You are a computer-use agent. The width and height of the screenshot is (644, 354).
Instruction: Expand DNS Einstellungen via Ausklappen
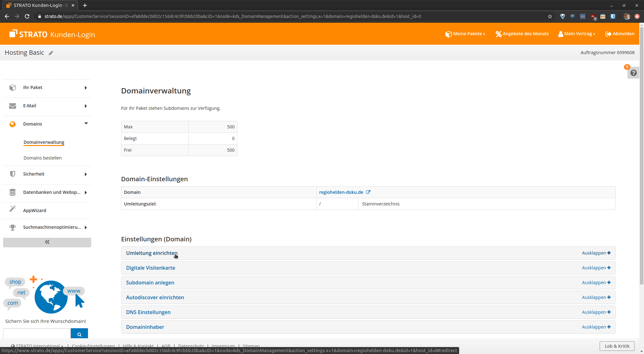(x=596, y=312)
